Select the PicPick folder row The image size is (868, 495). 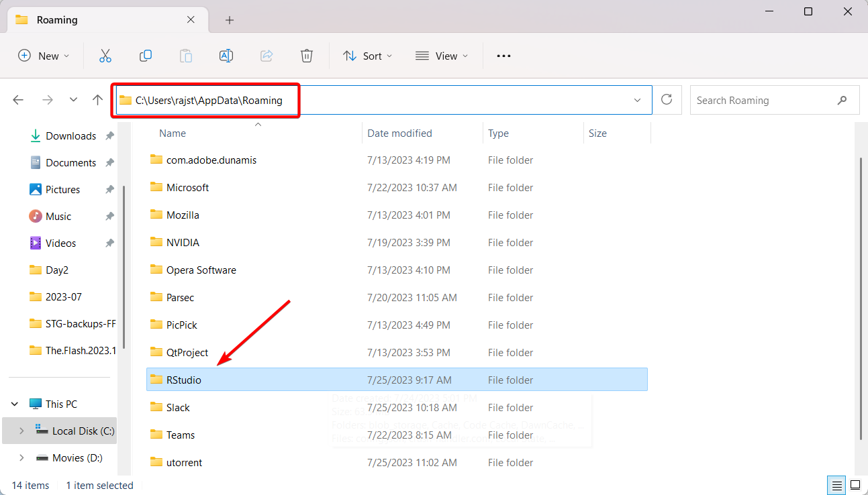click(x=397, y=325)
